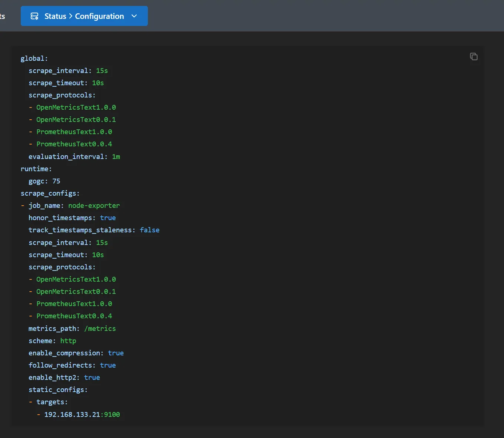Select the job name node-exporter
The image size is (504, 438).
click(94, 206)
